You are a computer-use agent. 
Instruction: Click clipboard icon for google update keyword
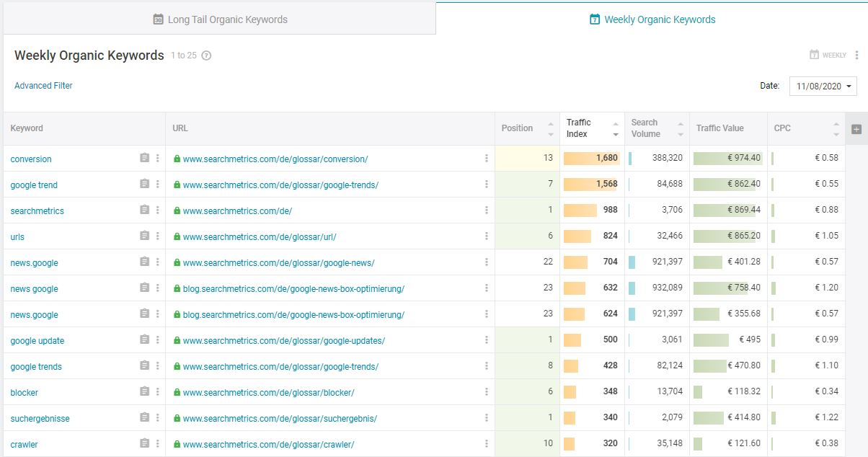144,340
